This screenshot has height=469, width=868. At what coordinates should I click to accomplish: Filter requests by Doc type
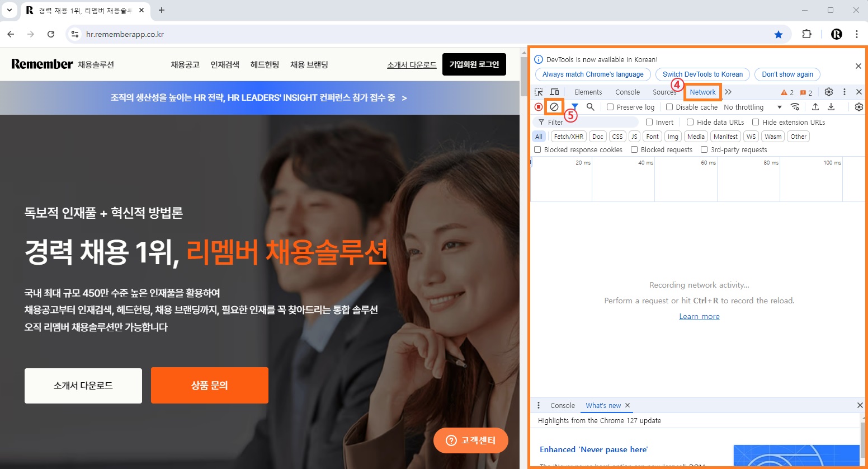coord(598,137)
